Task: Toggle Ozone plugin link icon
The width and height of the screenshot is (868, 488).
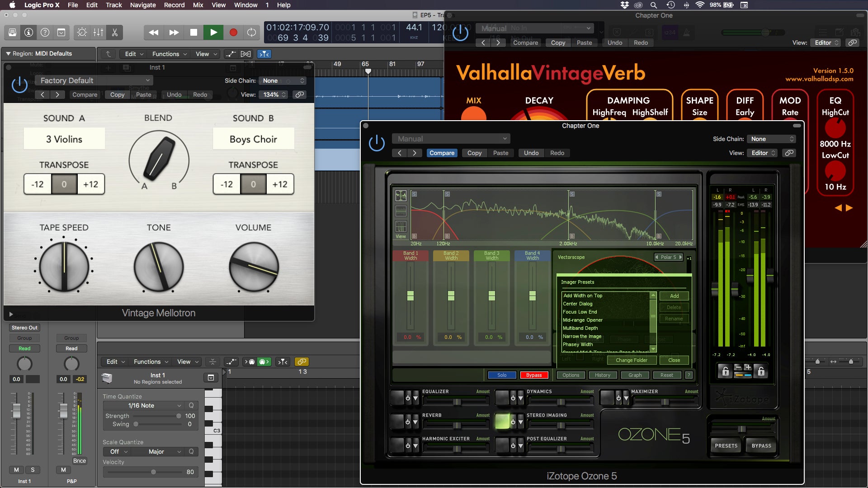Action: [x=789, y=153]
